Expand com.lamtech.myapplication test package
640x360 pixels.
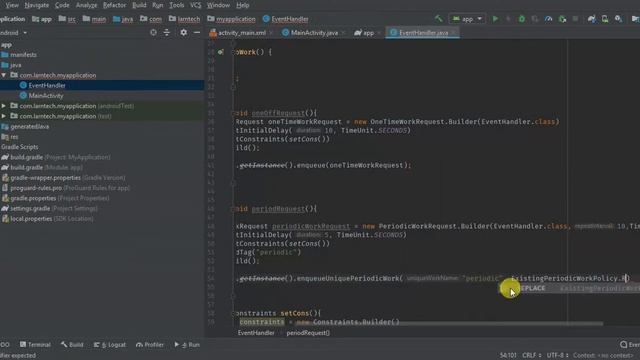pyautogui.click(x=4, y=116)
